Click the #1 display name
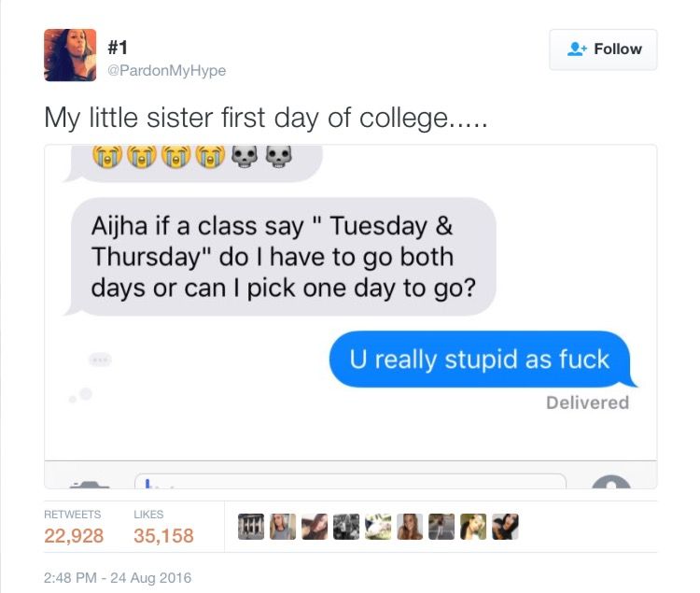700x593 pixels. pyautogui.click(x=118, y=48)
